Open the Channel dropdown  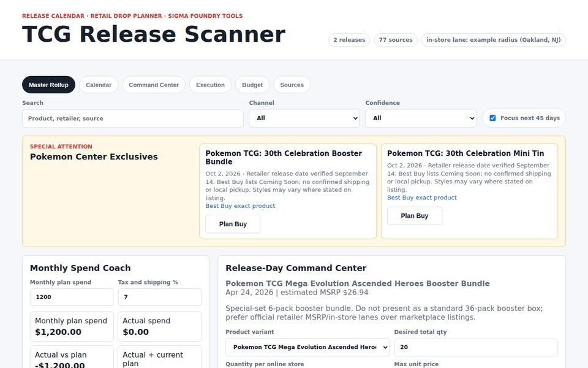pos(304,118)
